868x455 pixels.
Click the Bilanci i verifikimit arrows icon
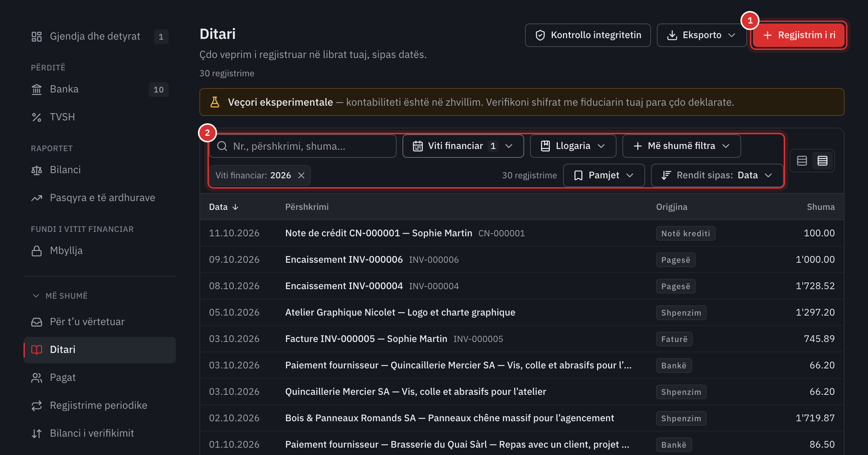(x=37, y=433)
